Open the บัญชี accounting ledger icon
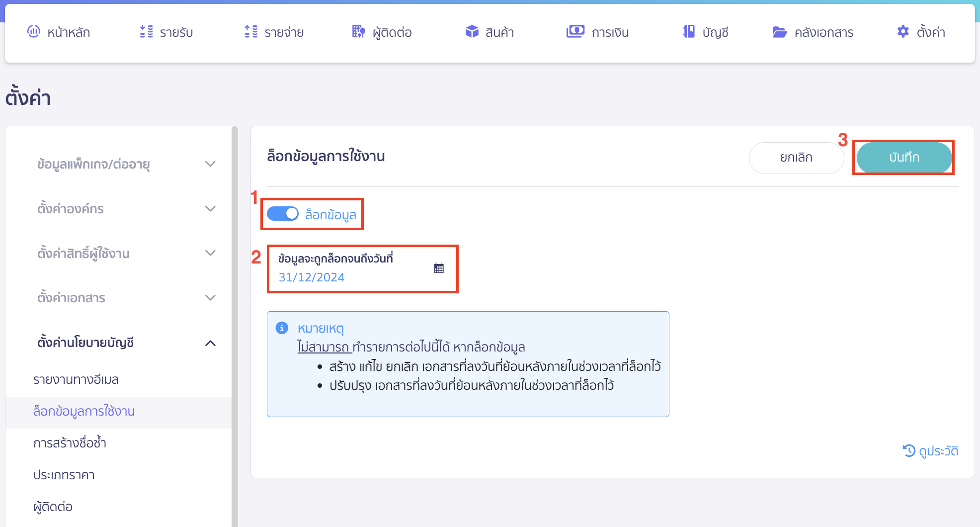The image size is (980, 527). [688, 32]
